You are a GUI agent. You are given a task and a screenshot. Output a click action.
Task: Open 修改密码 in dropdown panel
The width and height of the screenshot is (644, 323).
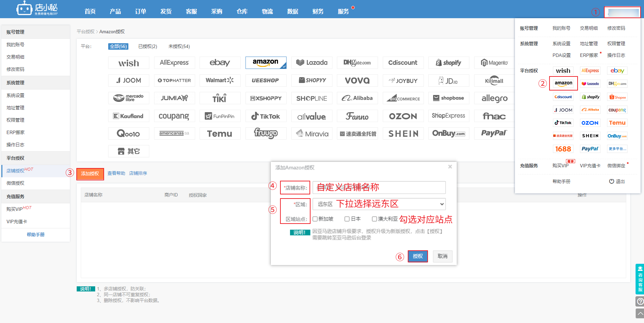tap(616, 28)
